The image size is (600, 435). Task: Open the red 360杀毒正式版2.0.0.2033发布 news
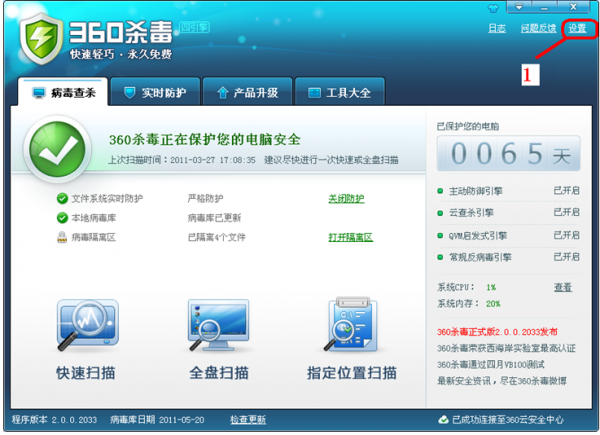(x=497, y=332)
